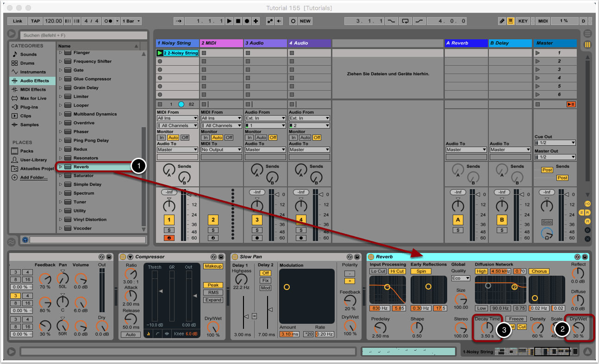Click Add Folder in Places

(33, 178)
